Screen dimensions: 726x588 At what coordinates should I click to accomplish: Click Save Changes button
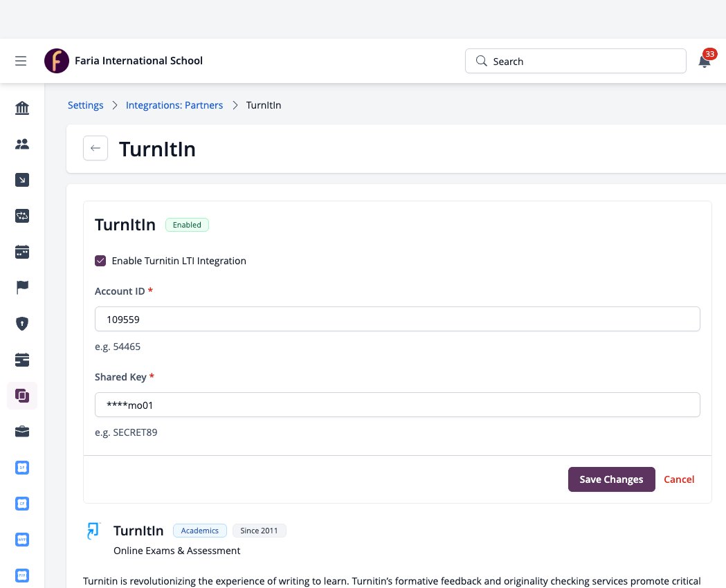click(611, 479)
